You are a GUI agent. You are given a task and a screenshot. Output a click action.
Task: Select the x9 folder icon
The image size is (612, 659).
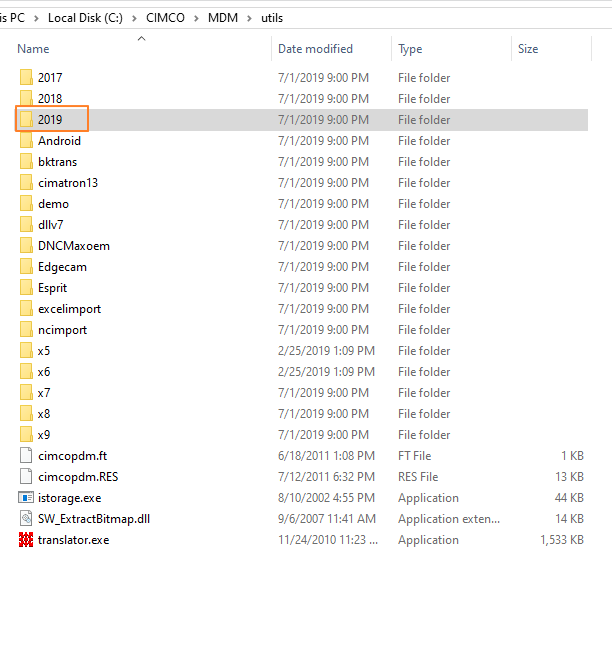coord(26,435)
